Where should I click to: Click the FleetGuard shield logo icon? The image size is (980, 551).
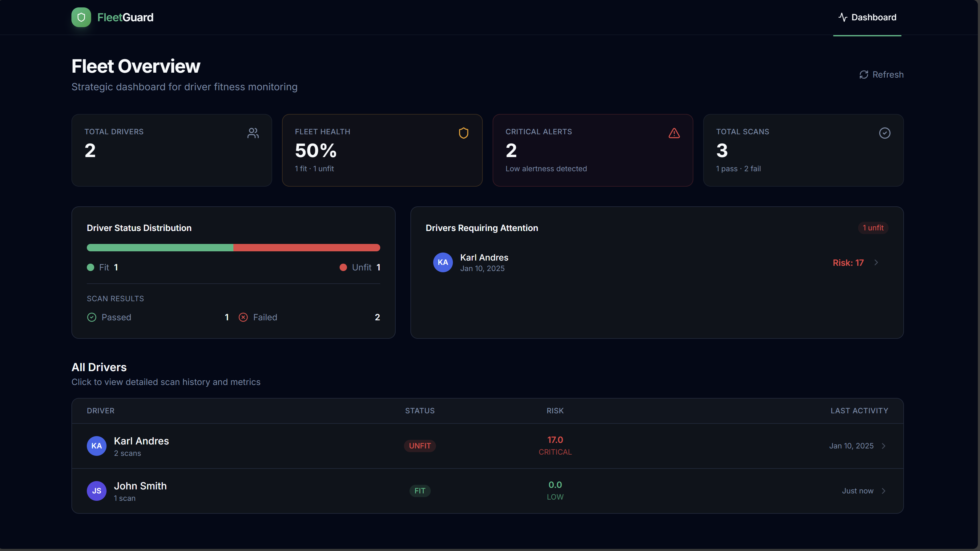point(81,17)
